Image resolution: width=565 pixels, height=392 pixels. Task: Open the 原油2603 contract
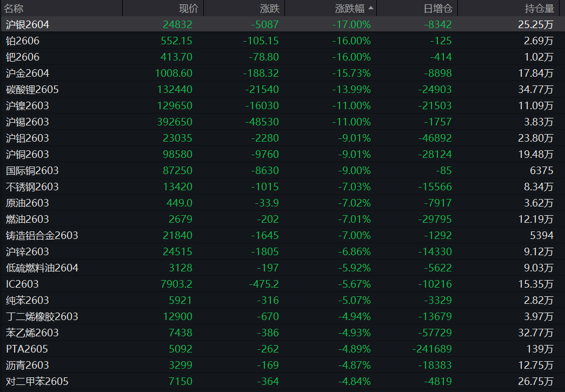point(27,203)
